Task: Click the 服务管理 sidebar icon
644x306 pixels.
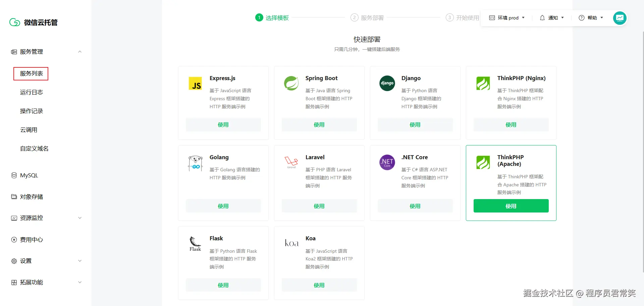Action: coord(14,52)
